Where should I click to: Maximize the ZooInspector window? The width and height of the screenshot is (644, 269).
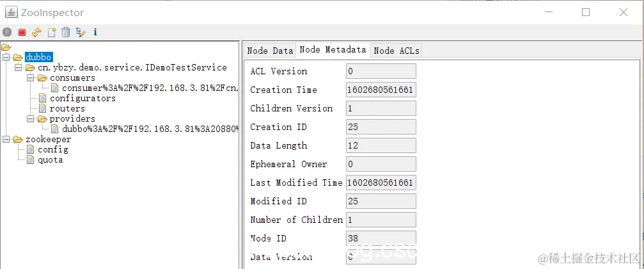tap(586, 12)
